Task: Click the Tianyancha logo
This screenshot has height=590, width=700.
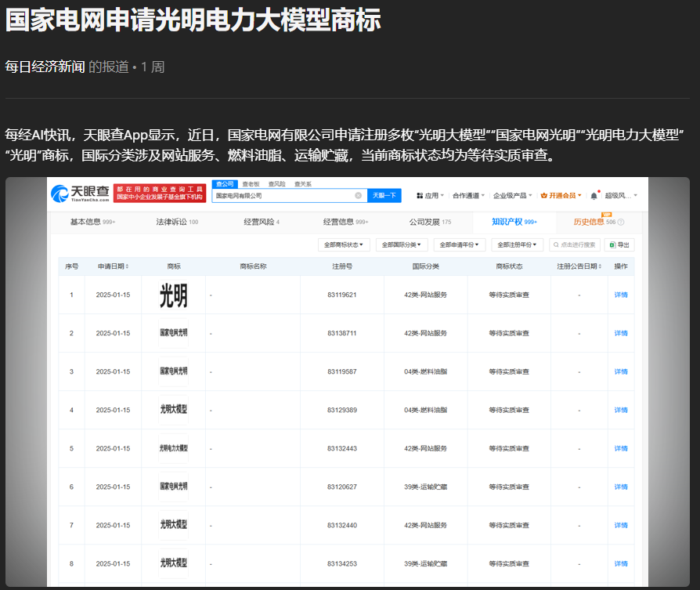Action: tap(81, 194)
